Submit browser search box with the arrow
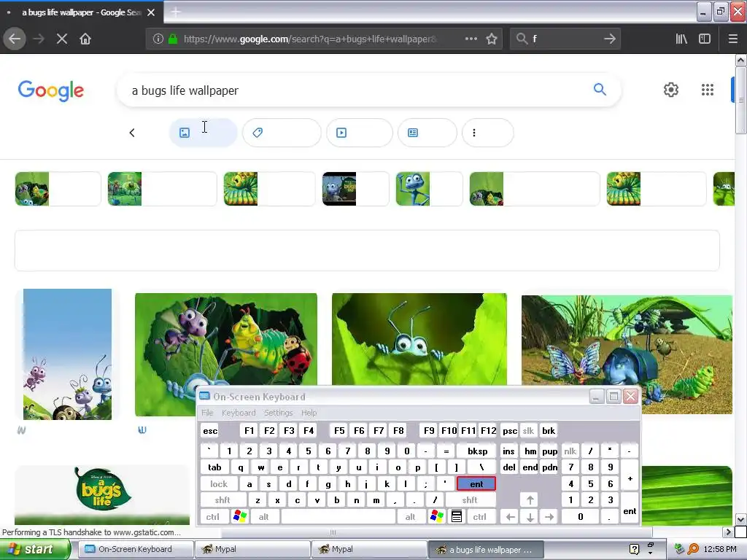The image size is (747, 560). 610,39
